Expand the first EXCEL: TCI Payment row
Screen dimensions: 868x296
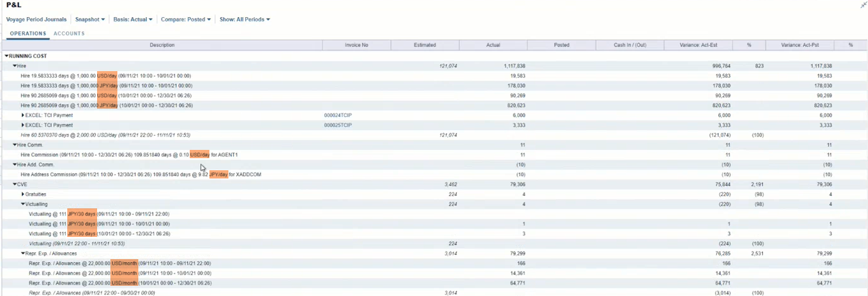point(23,116)
